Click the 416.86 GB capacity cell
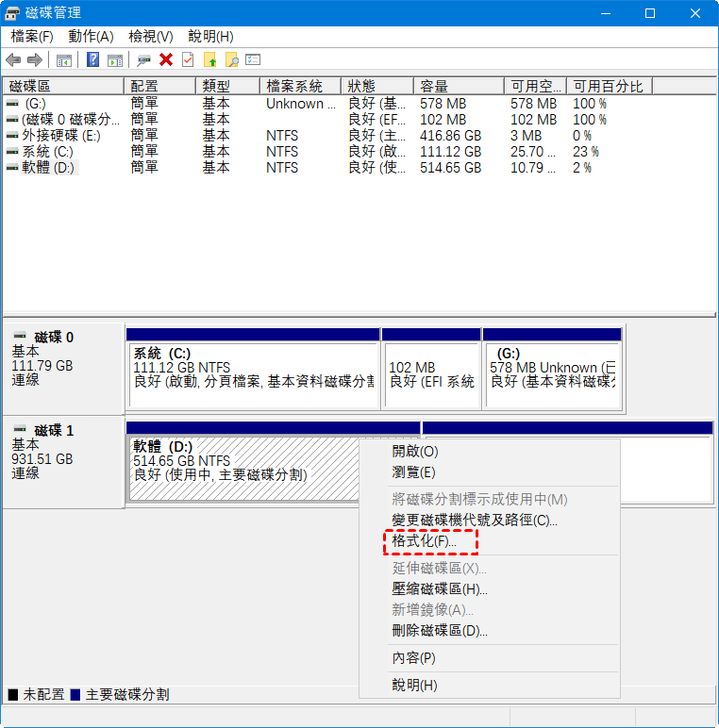Screen dimensions: 719x728 click(450, 136)
